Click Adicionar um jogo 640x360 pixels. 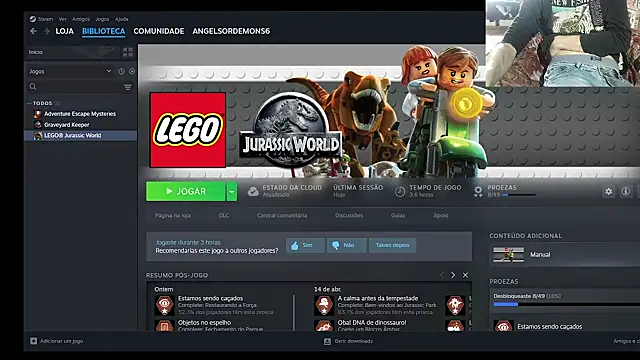[x=57, y=341]
